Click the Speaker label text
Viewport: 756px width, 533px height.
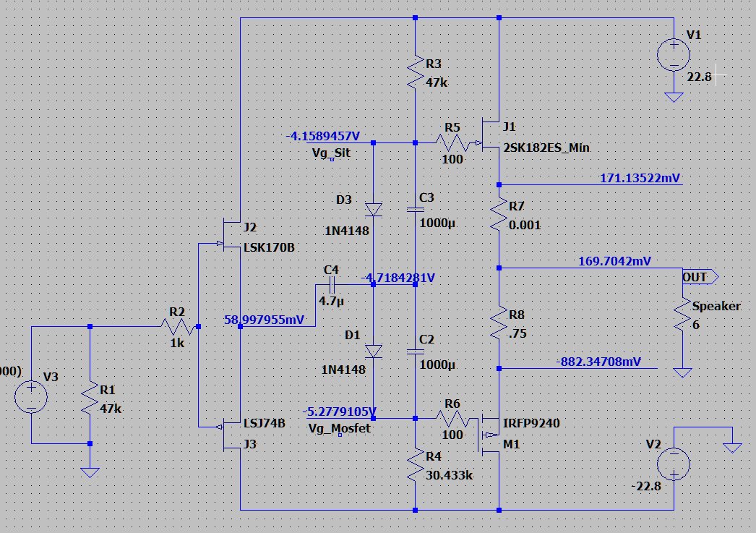click(716, 306)
